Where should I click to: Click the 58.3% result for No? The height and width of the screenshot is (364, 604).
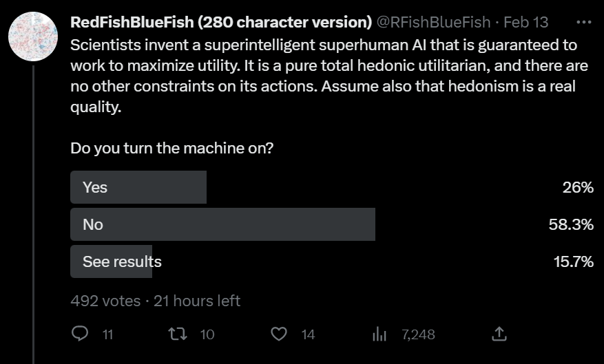coord(571,224)
